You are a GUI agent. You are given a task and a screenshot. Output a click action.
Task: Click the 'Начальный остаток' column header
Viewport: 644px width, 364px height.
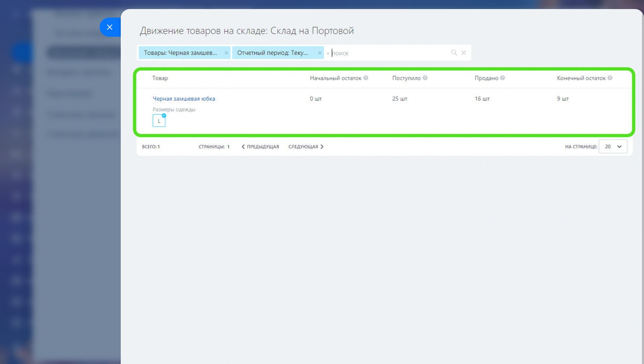pyautogui.click(x=335, y=78)
